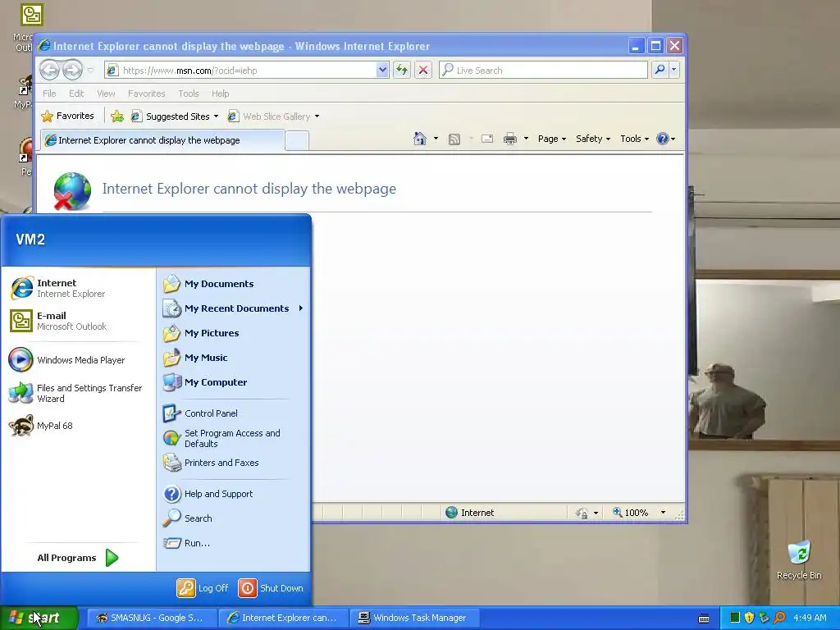The width and height of the screenshot is (840, 630).
Task: Expand All Programs list
Action: pos(78,558)
